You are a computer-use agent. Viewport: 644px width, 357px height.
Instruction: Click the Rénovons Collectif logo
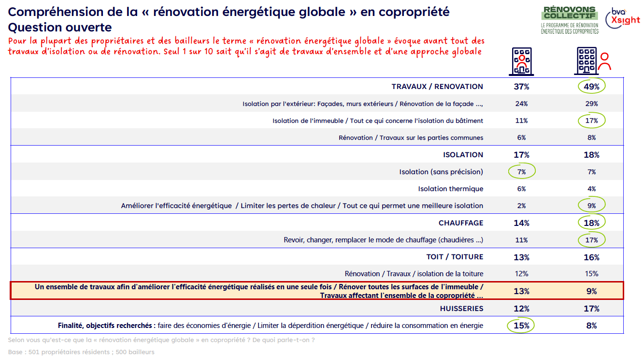click(570, 20)
